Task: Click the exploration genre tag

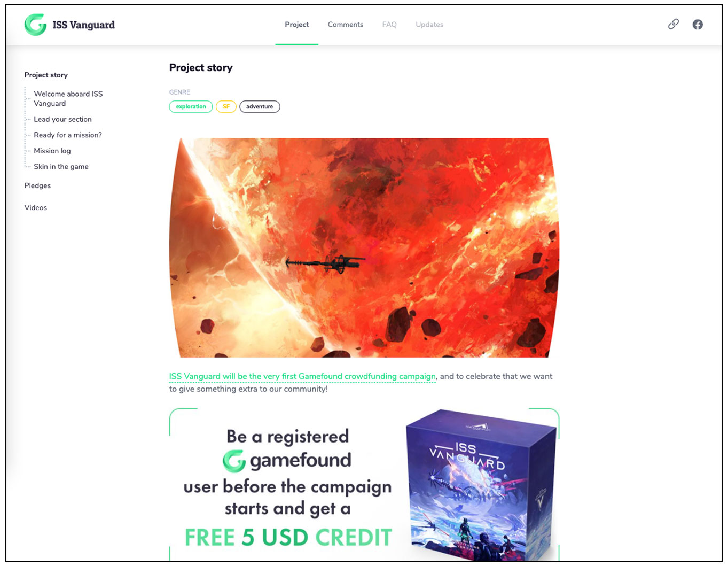Action: [x=191, y=106]
